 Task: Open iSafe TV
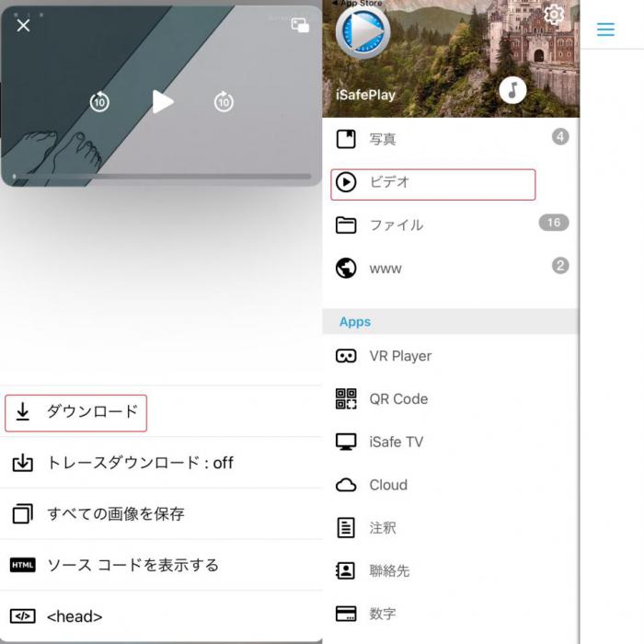[451, 442]
